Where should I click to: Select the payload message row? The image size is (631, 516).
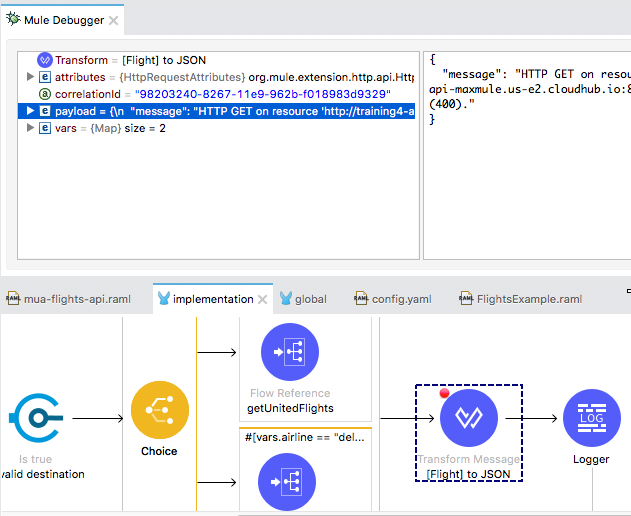click(x=217, y=111)
